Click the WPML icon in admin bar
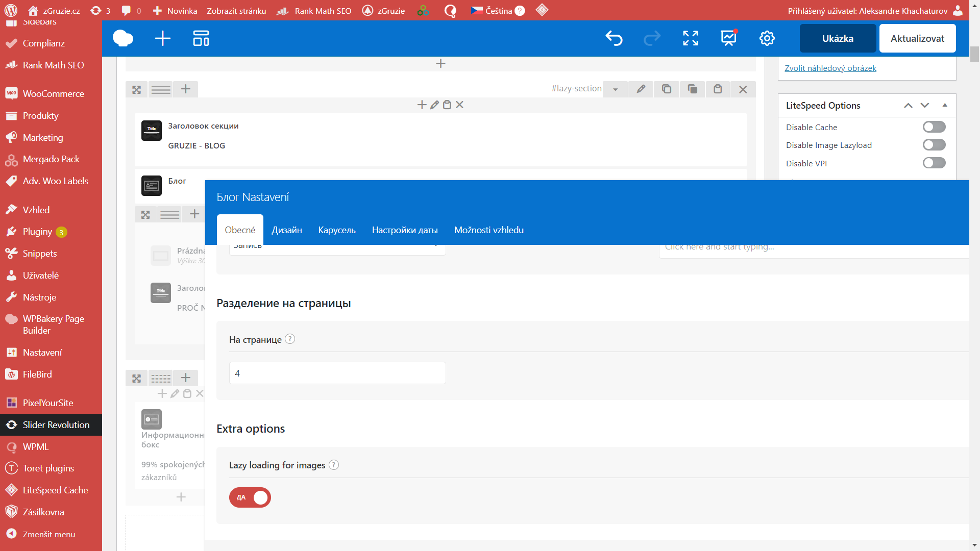980x551 pixels. [x=450, y=11]
